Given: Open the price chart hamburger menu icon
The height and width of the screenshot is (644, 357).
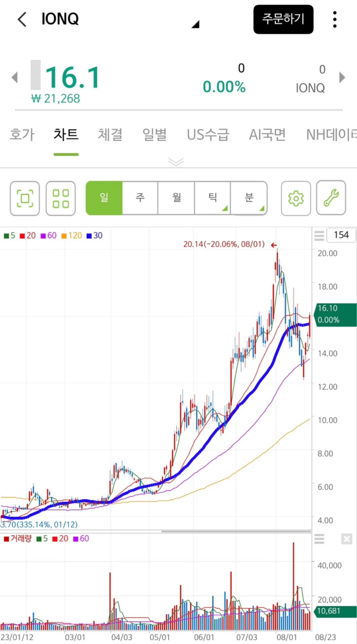Looking at the screenshot, I should tap(319, 235).
